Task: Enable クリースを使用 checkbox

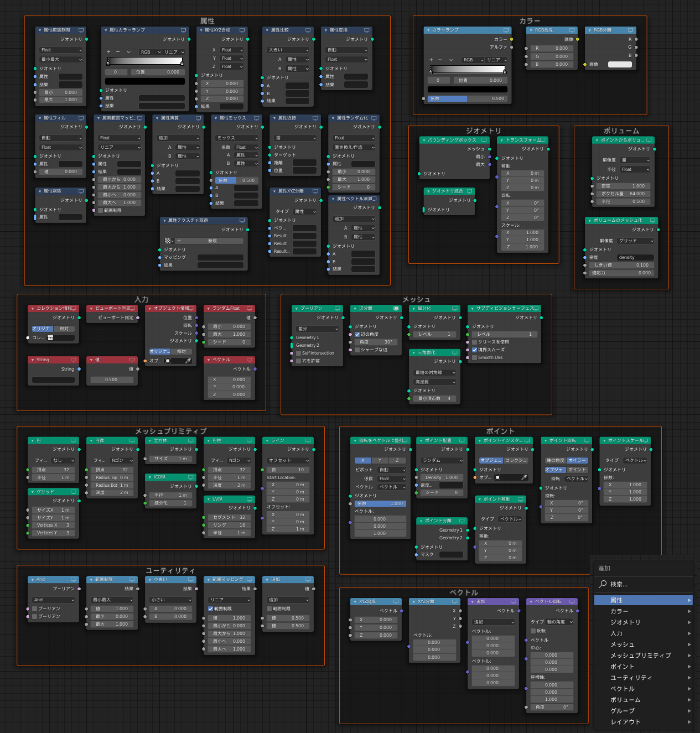Action: click(475, 342)
